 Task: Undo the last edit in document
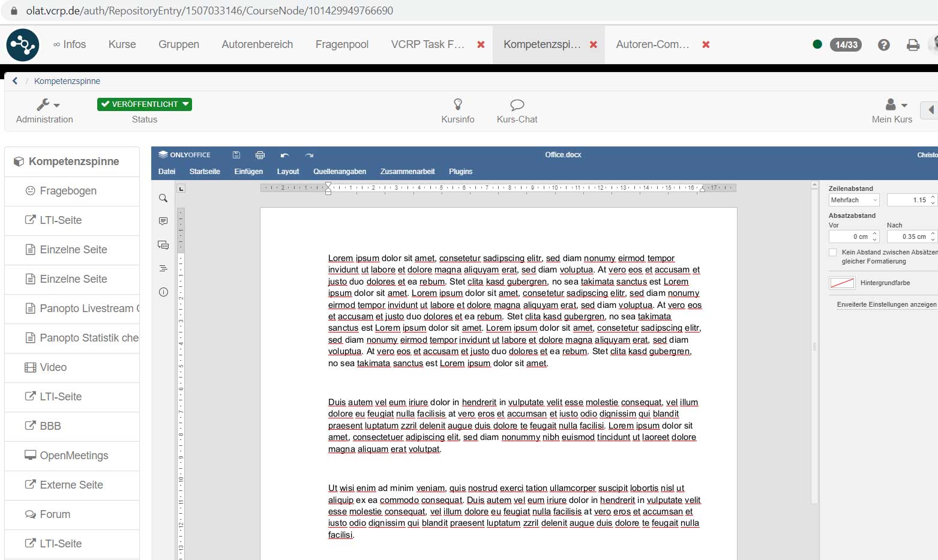coord(284,155)
